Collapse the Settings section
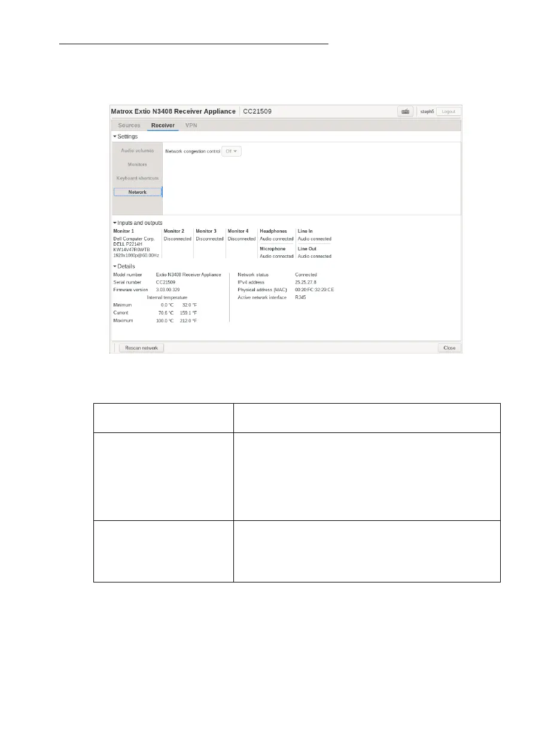 click(x=126, y=136)
